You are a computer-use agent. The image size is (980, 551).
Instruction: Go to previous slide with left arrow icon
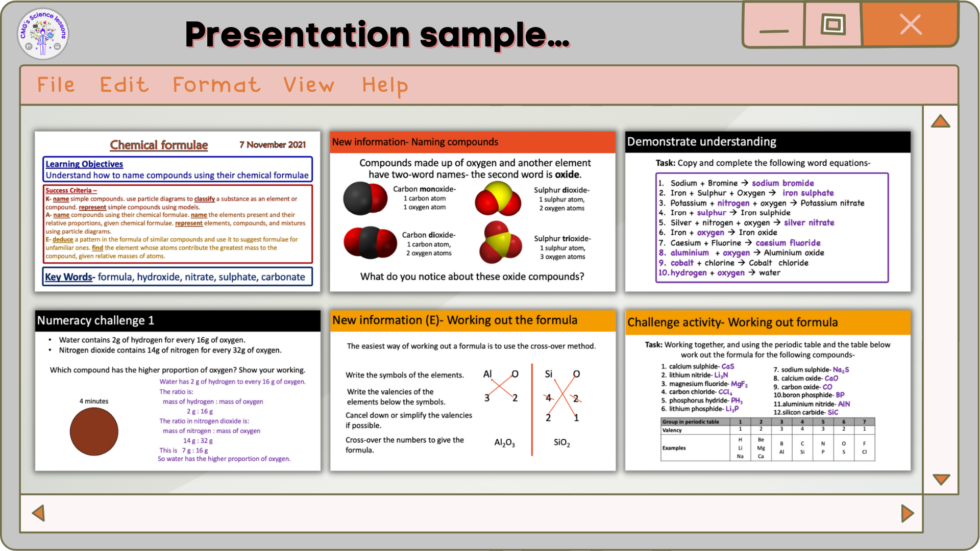[39, 513]
